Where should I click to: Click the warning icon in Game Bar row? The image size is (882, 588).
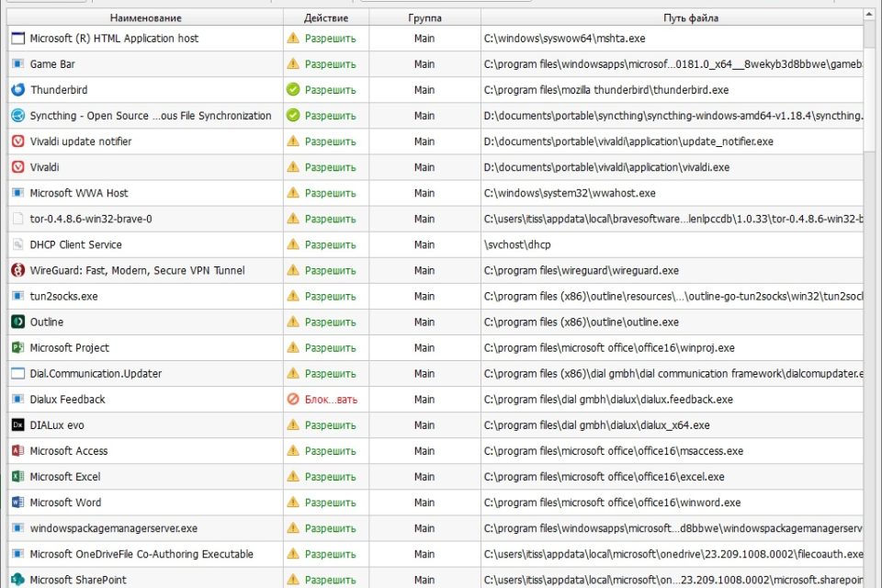point(293,63)
